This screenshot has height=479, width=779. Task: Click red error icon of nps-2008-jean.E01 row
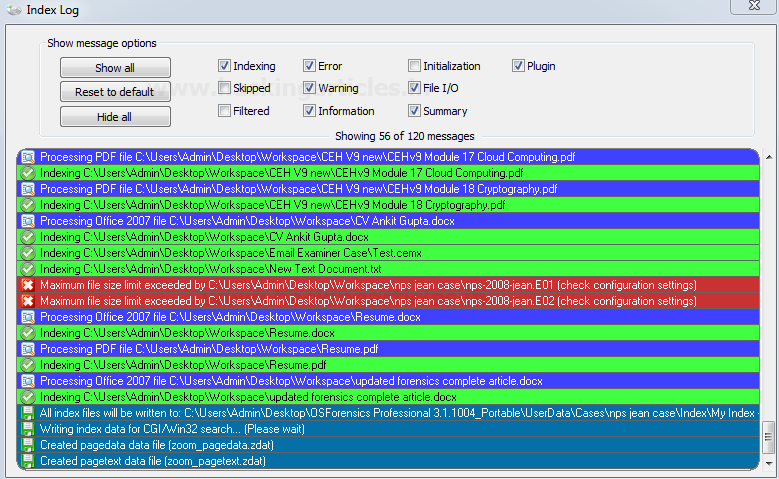(28, 285)
